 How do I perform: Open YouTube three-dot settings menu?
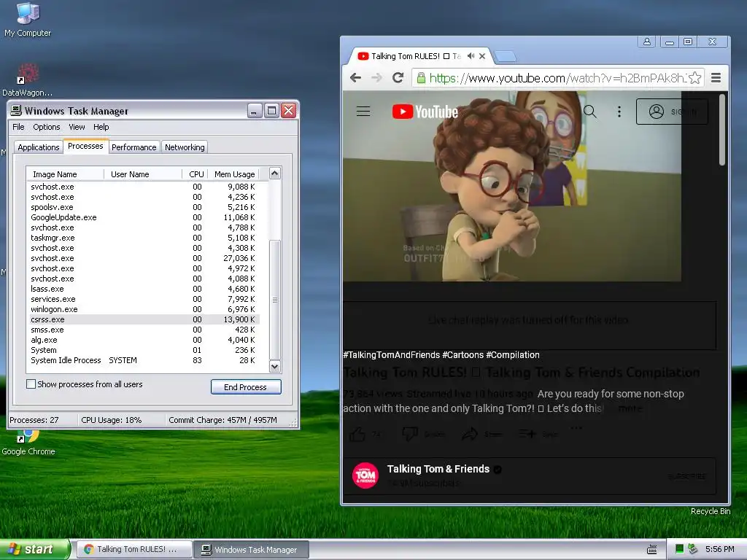click(619, 112)
